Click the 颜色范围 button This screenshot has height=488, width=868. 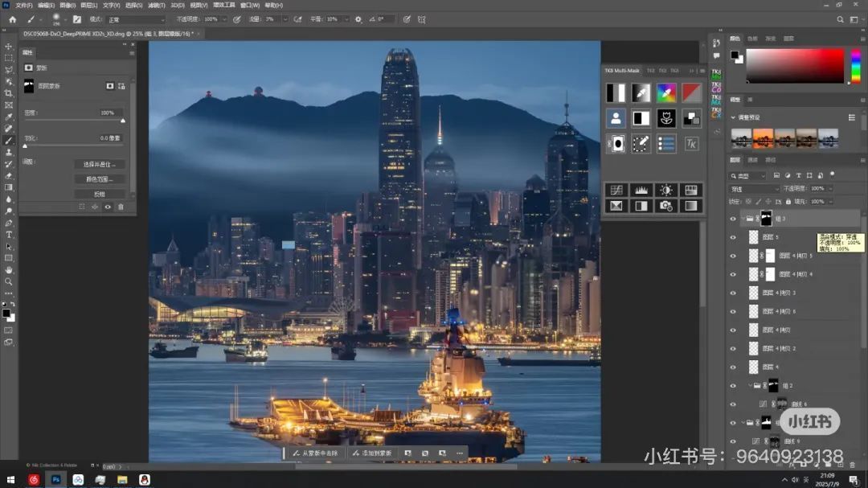[100, 179]
